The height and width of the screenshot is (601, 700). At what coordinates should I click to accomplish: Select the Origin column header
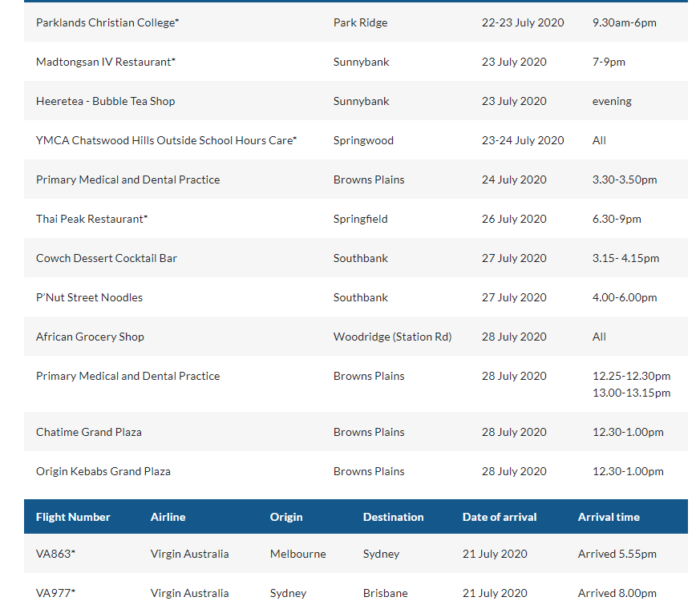pos(286,517)
